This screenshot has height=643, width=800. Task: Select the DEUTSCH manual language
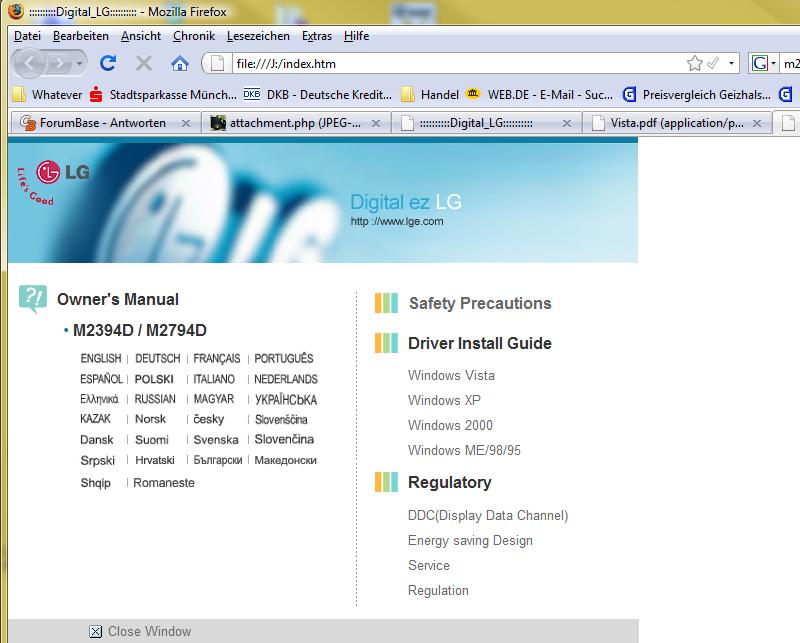pos(156,358)
